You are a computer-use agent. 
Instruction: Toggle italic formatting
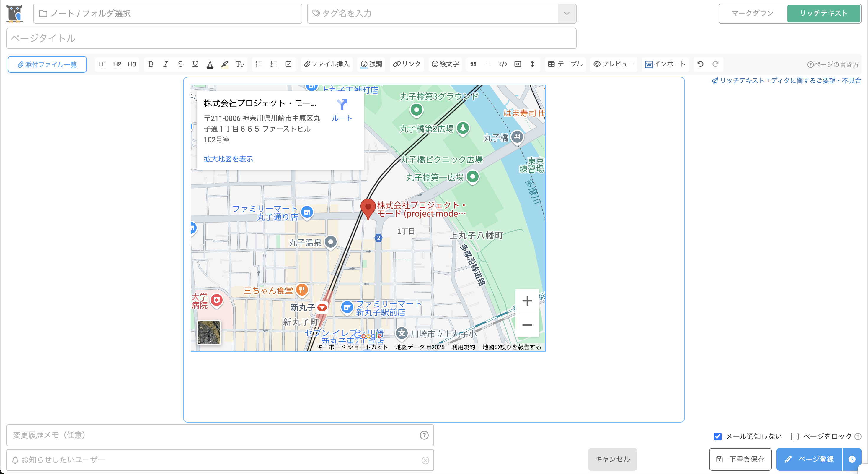tap(165, 64)
